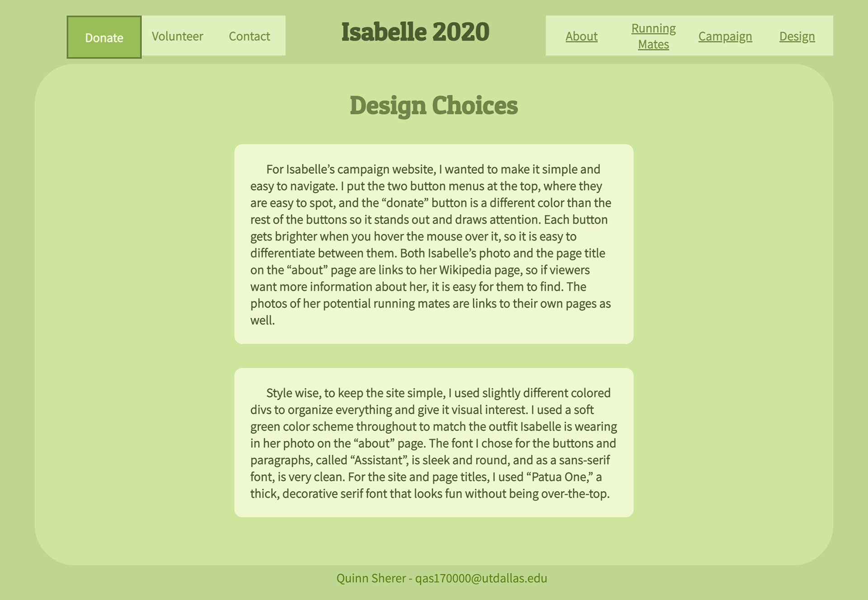Open the Running Mates link

pyautogui.click(x=653, y=36)
